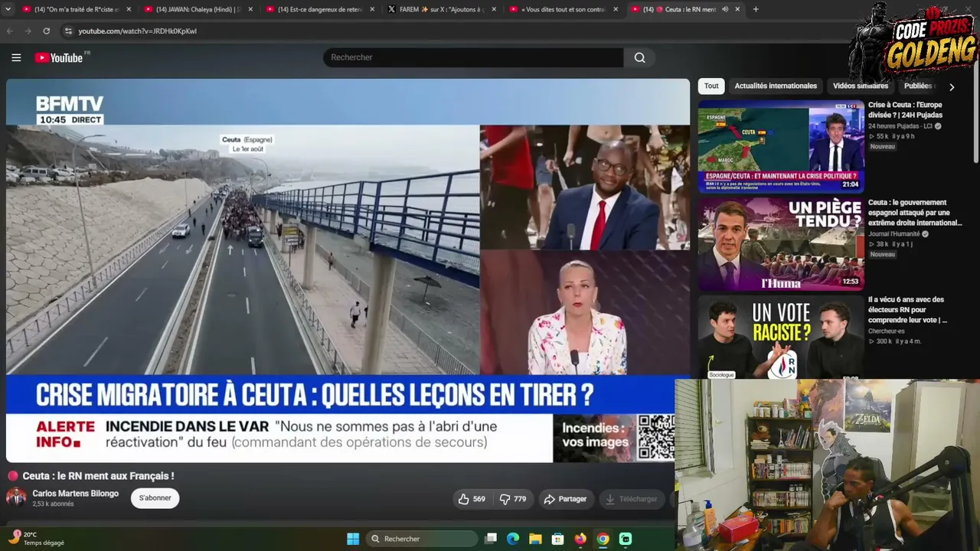Click the taskbar Rechercher search box
Viewport: 980px width, 551px height.
pos(421,539)
